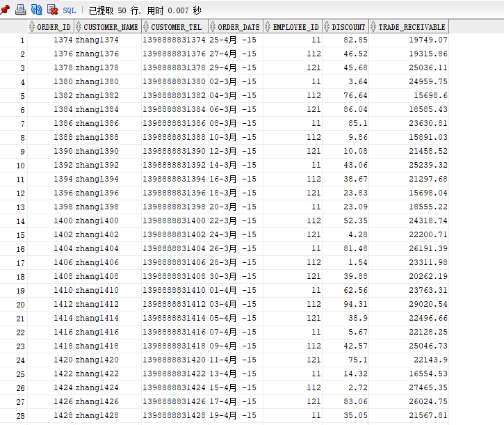Viewport: 504px width, 425px height.
Task: Click discount value 9.86
Action: (x=346, y=137)
